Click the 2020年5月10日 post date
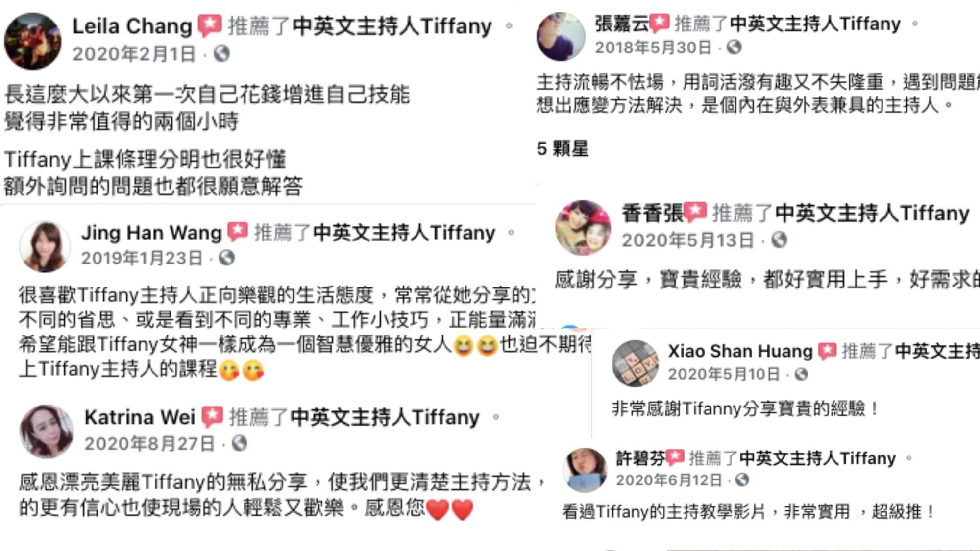 point(724,374)
